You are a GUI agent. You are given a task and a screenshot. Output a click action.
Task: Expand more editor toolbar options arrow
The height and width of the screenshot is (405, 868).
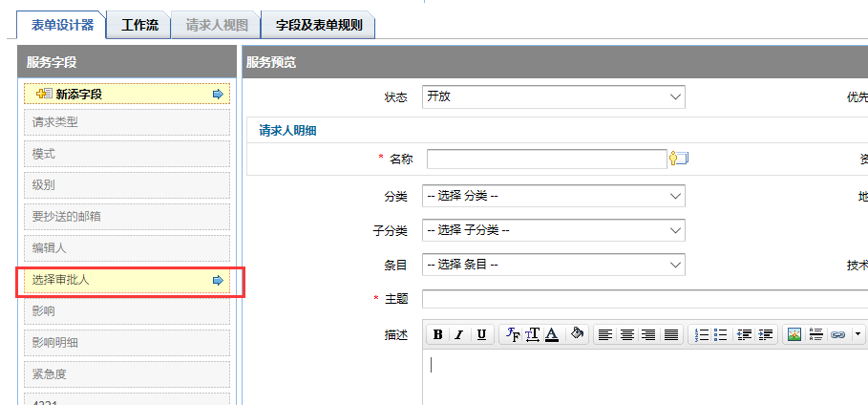(x=858, y=334)
